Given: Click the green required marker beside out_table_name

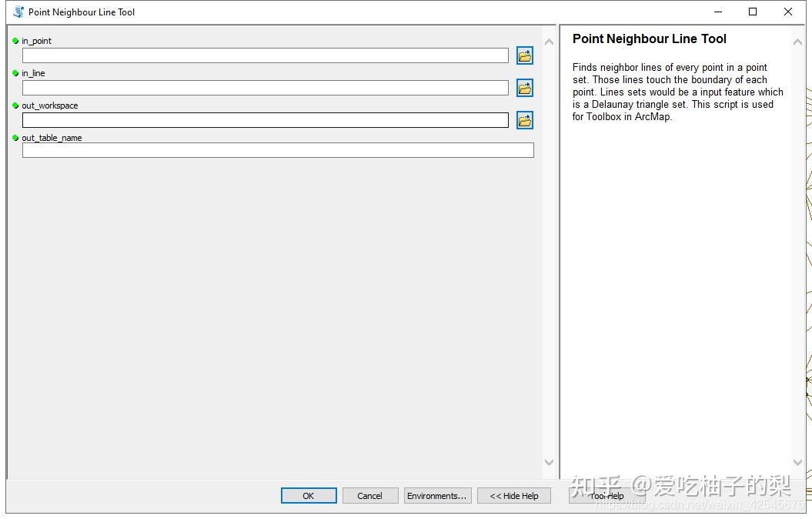Looking at the screenshot, I should 15,137.
